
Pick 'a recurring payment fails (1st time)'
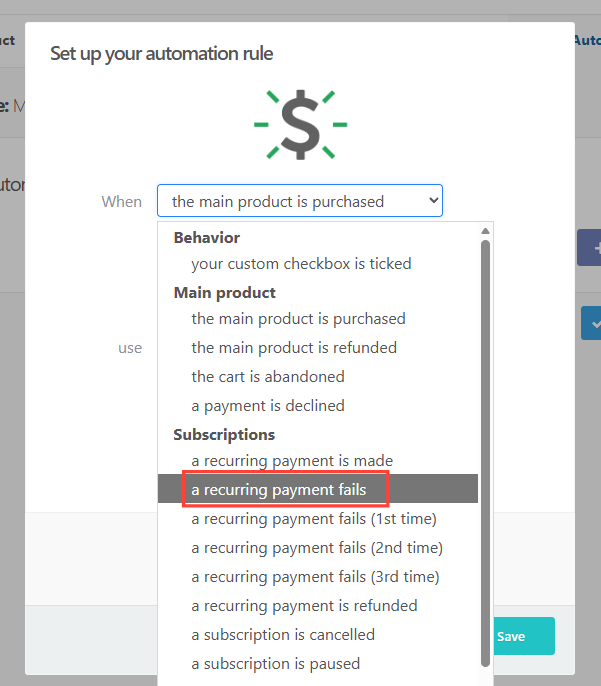(x=314, y=519)
